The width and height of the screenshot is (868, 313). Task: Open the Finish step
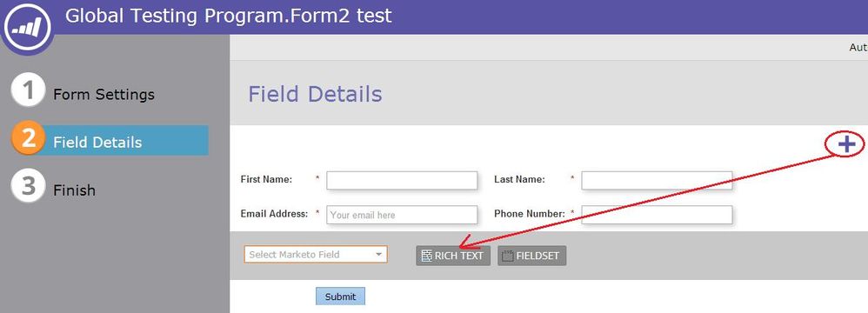pyautogui.click(x=74, y=190)
